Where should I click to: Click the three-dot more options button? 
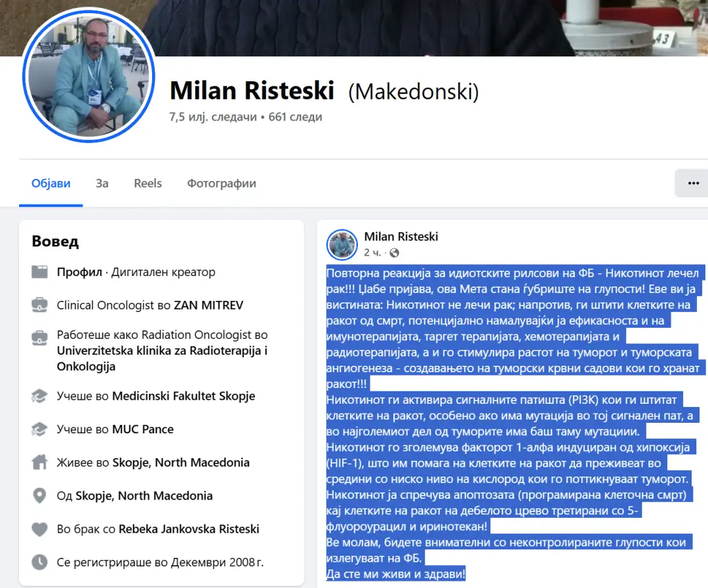[693, 184]
